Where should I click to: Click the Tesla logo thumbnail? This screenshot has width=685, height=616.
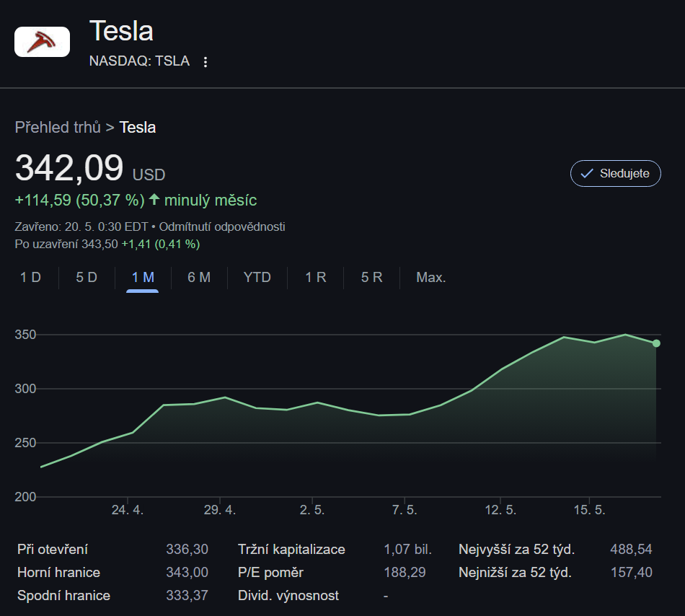tap(42, 42)
